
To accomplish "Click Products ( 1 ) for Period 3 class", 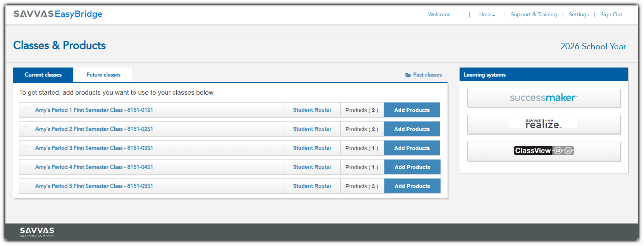I will pyautogui.click(x=362, y=148).
